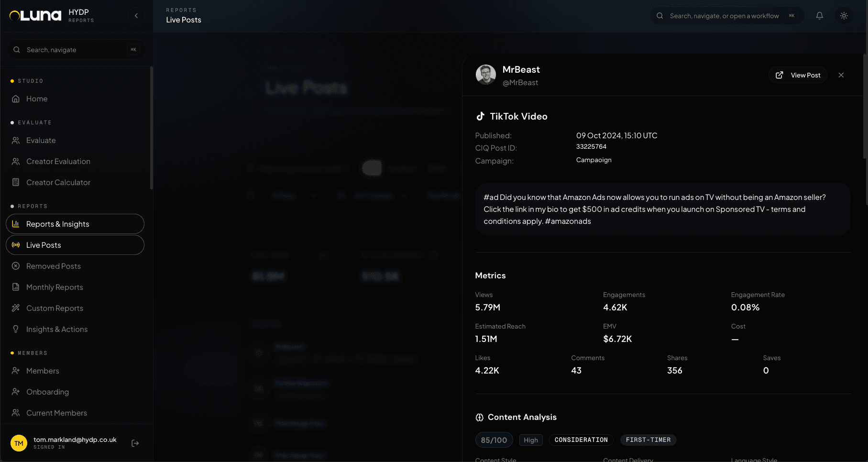This screenshot has width=868, height=462.
Task: Click the sidebar scrollbar
Action: (x=152, y=128)
